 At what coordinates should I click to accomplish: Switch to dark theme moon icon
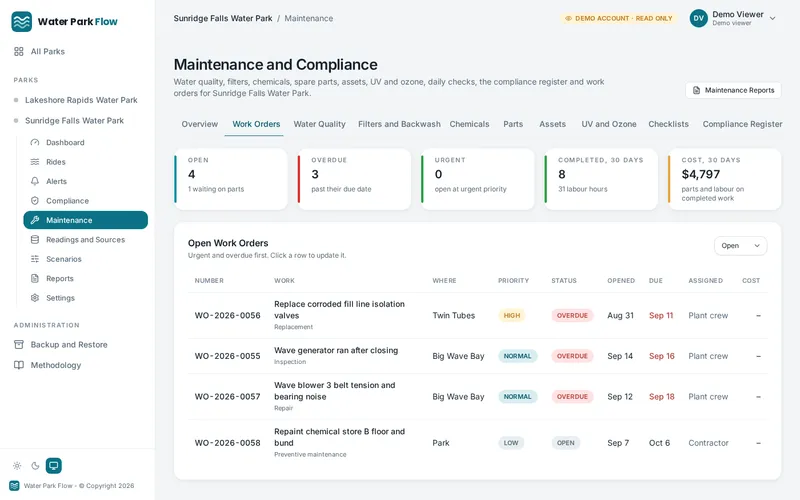click(35, 465)
